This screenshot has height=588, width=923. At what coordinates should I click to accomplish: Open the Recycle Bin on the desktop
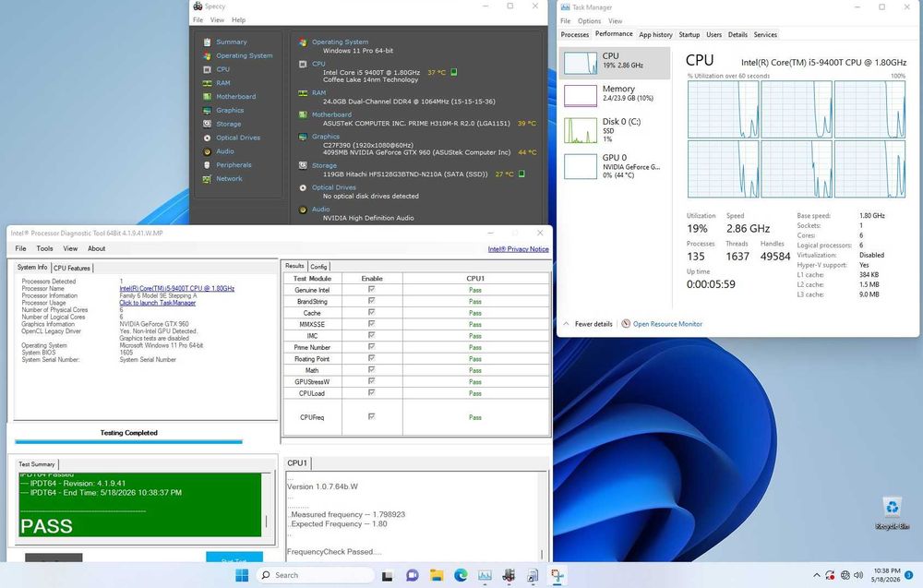pos(893,514)
